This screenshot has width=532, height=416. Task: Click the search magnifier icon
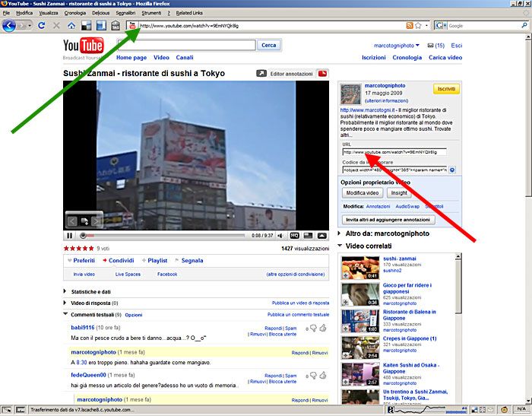524,25
